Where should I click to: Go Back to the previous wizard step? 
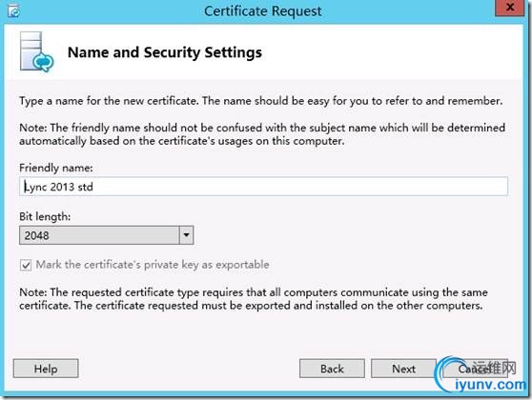[332, 369]
